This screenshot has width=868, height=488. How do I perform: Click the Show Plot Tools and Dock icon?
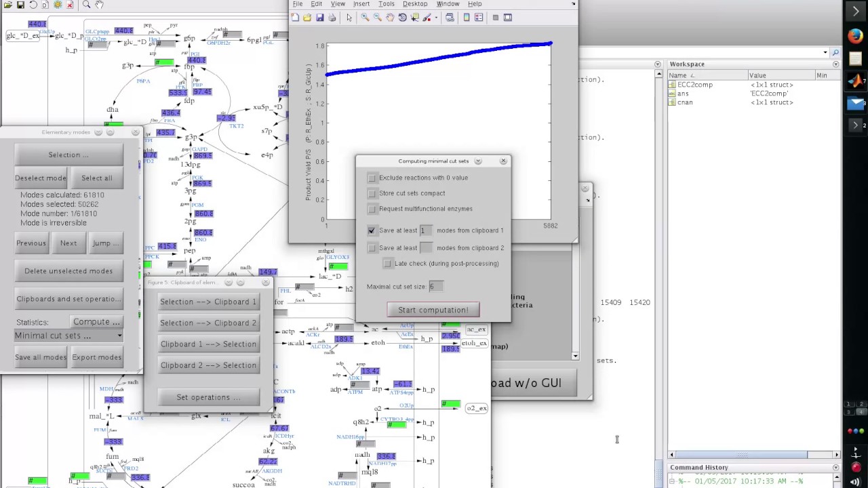[x=508, y=18]
